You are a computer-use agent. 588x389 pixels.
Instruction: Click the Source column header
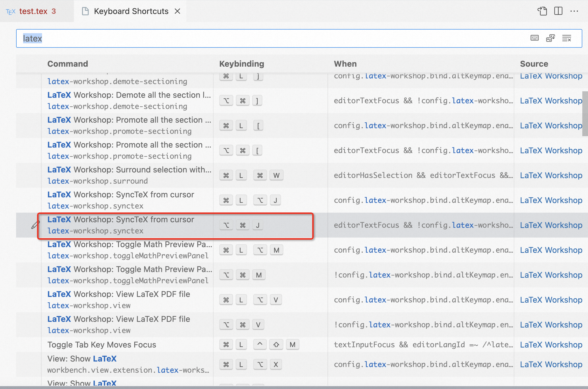(x=534, y=64)
